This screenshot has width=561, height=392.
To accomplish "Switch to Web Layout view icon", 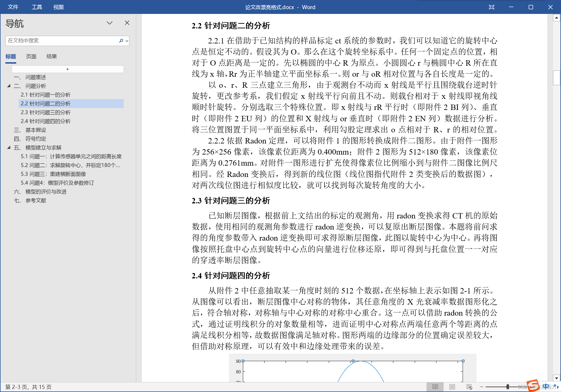I will click(469, 387).
